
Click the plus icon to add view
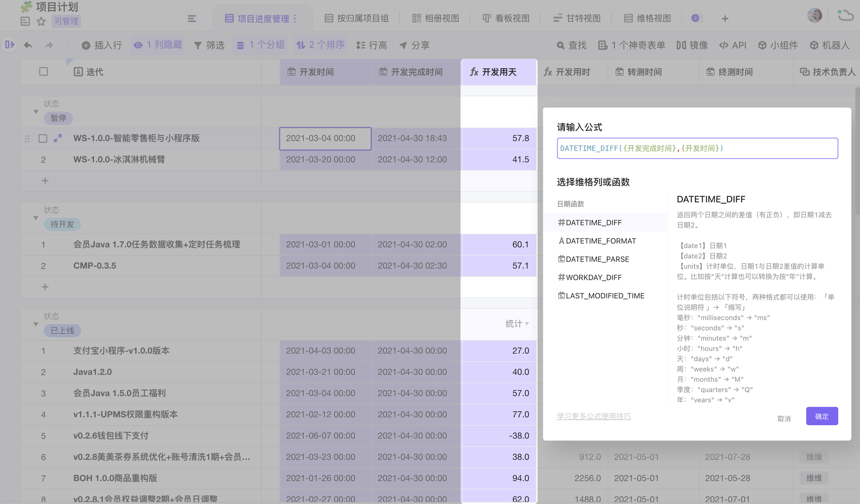click(725, 18)
